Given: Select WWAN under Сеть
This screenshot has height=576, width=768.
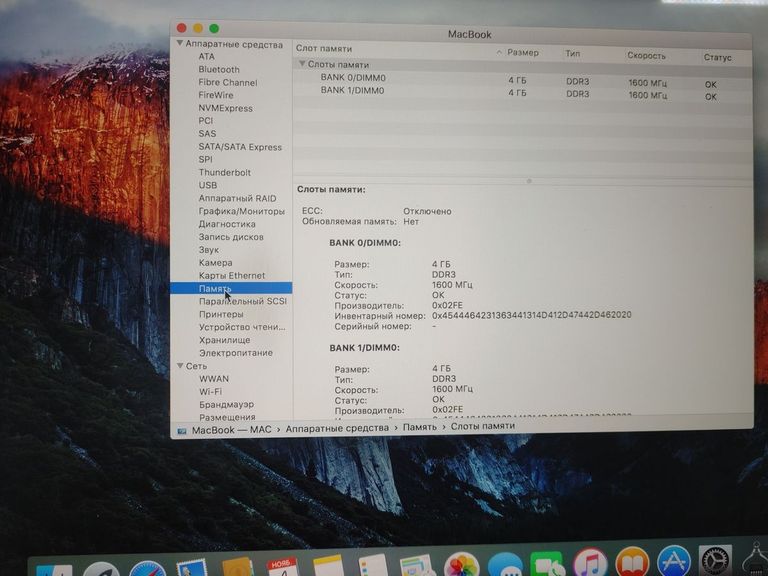Looking at the screenshot, I should pyautogui.click(x=214, y=379).
